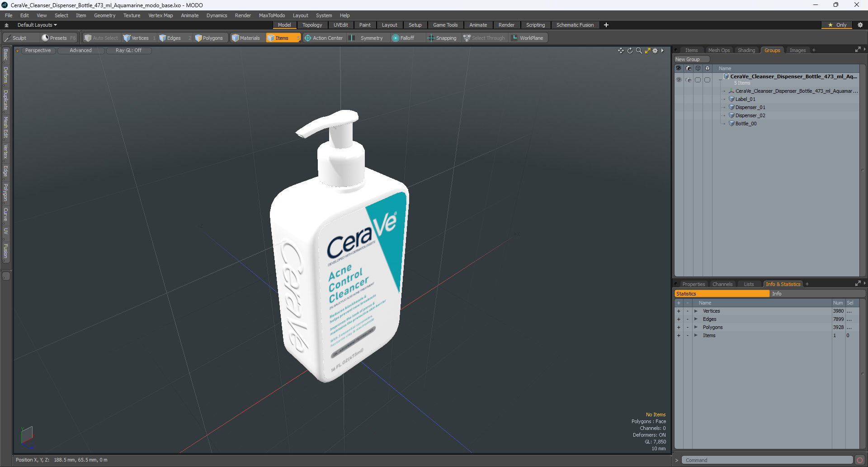The height and width of the screenshot is (467, 868).
Task: Open the Action Center options
Action: click(x=324, y=38)
